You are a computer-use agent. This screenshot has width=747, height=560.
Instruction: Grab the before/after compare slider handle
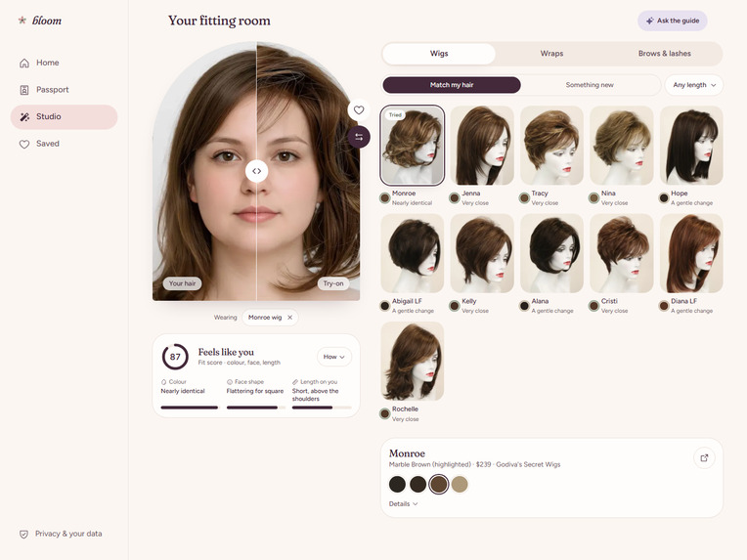coord(256,171)
